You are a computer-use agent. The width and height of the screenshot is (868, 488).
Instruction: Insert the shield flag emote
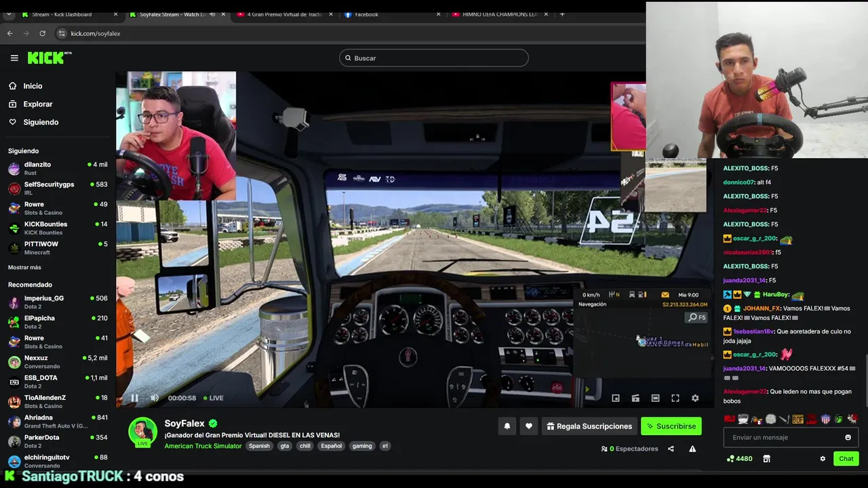(825, 420)
